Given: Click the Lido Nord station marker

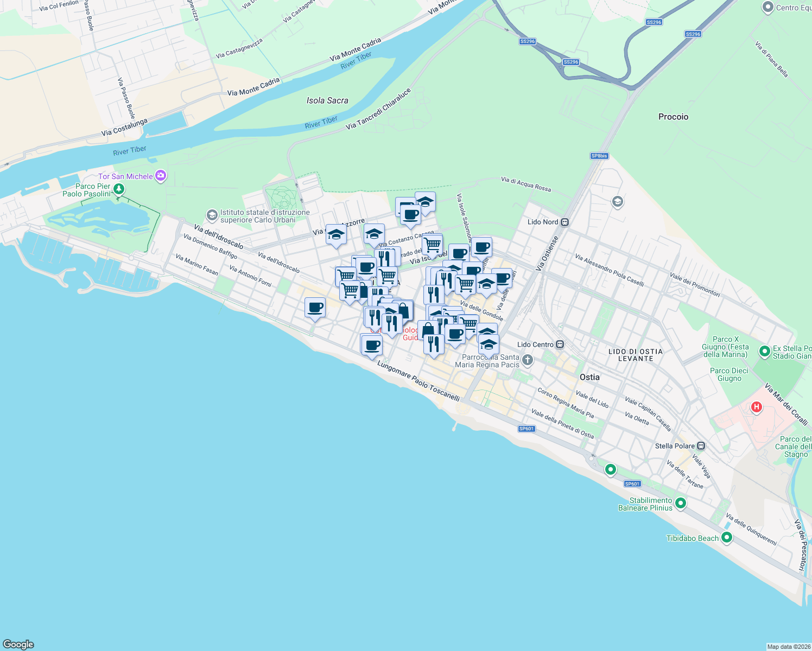Looking at the screenshot, I should click(x=563, y=222).
